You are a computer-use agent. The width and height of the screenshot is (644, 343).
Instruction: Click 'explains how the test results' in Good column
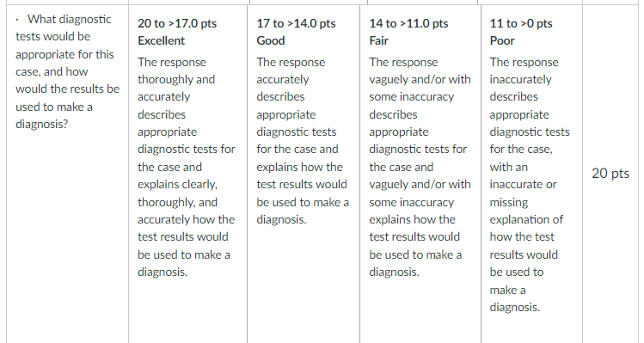point(302,175)
